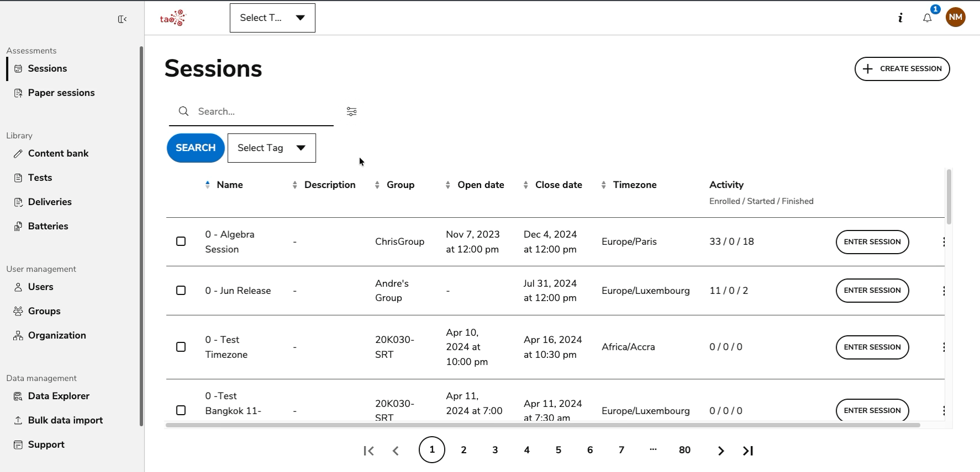The image size is (980, 472).
Task: Enter the 0 - Jun Release session
Action: point(872,291)
